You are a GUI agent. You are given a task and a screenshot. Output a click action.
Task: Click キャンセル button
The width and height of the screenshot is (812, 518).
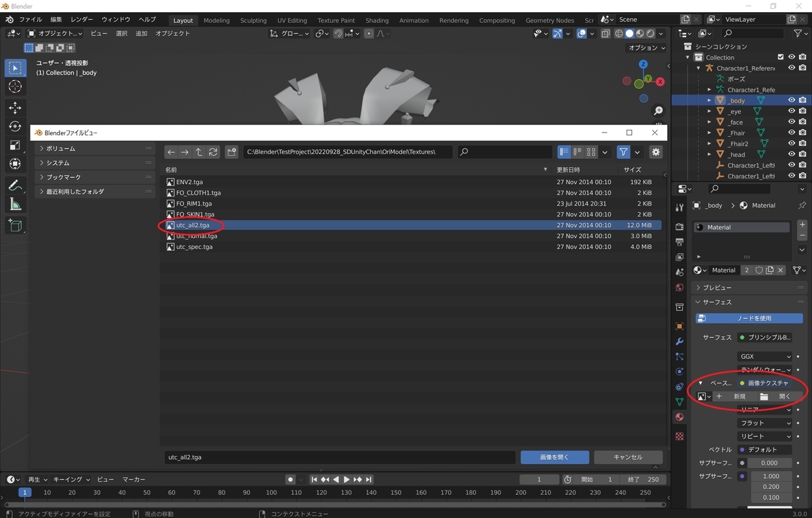pos(628,457)
